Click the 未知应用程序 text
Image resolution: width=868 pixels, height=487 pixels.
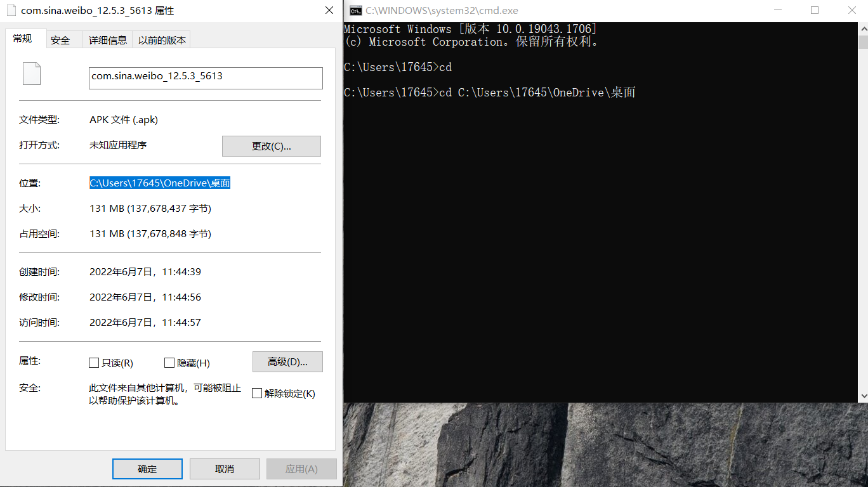click(118, 145)
